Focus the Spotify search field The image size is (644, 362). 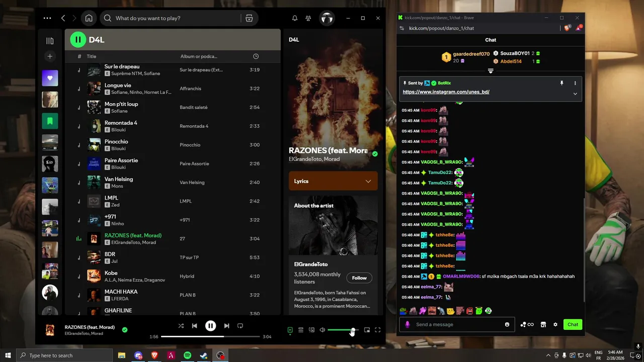[171, 18]
